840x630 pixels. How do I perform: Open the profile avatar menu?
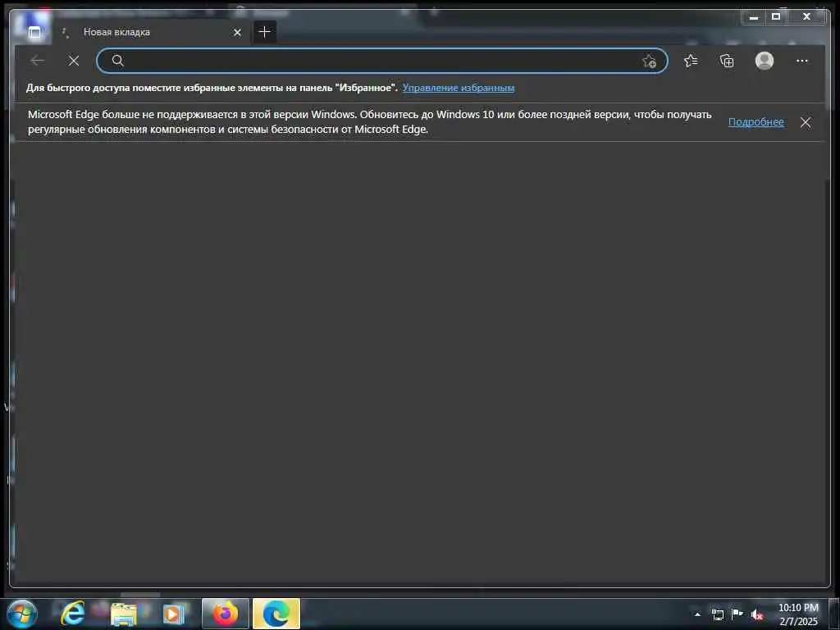point(765,61)
